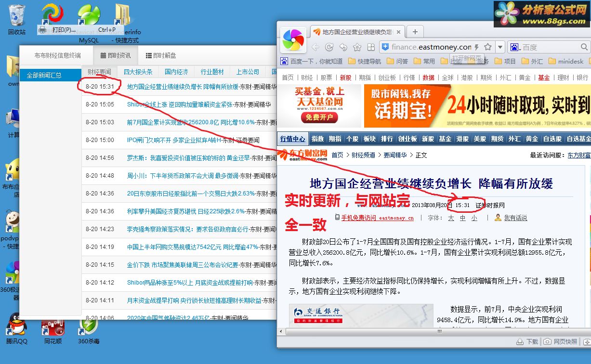
Task: Click red 新股 link in top navigation
Action: (345, 78)
